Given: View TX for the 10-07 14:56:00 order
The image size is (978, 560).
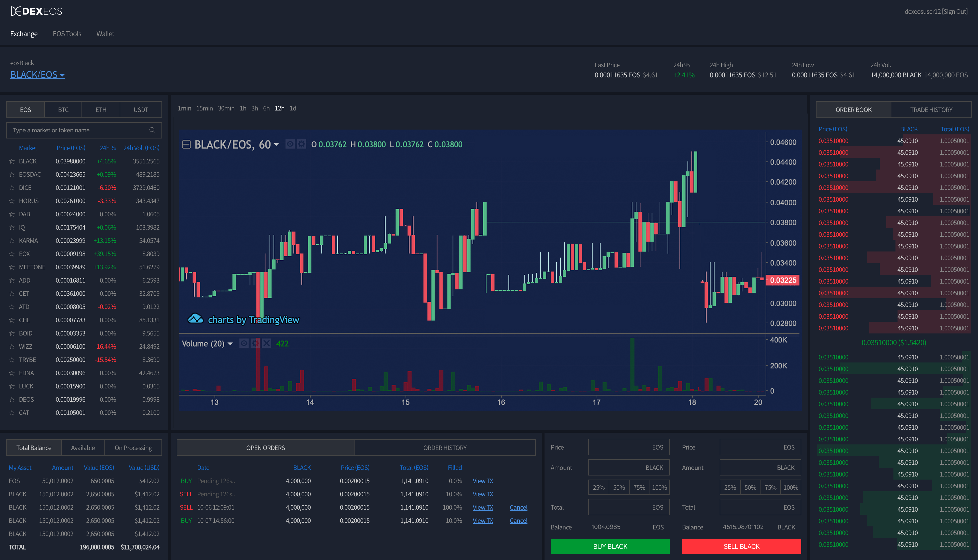Looking at the screenshot, I should click(482, 520).
